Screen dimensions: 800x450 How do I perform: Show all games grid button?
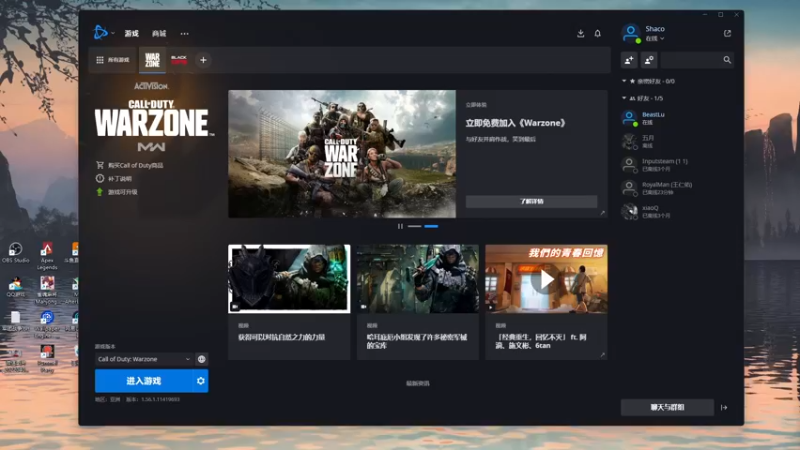pos(113,60)
